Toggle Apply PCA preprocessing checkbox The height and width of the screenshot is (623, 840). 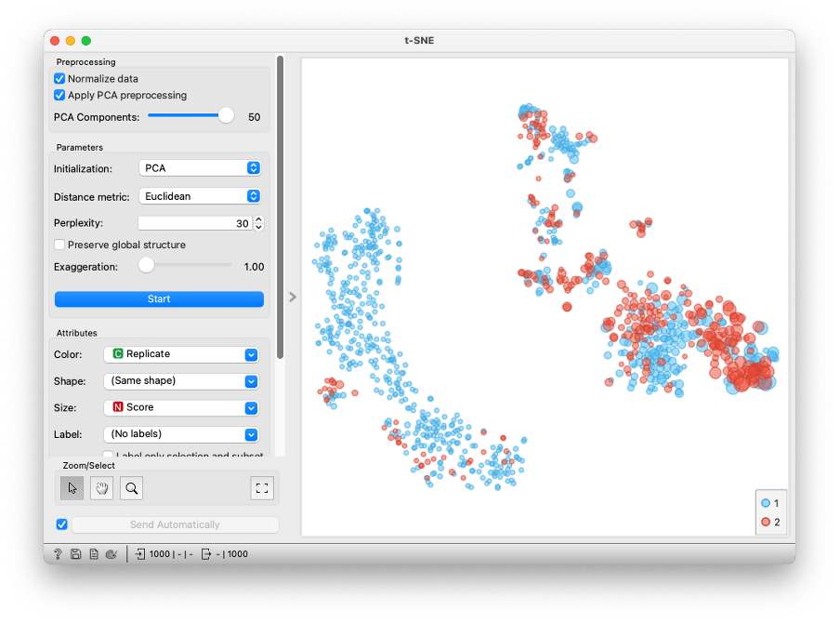pos(59,96)
